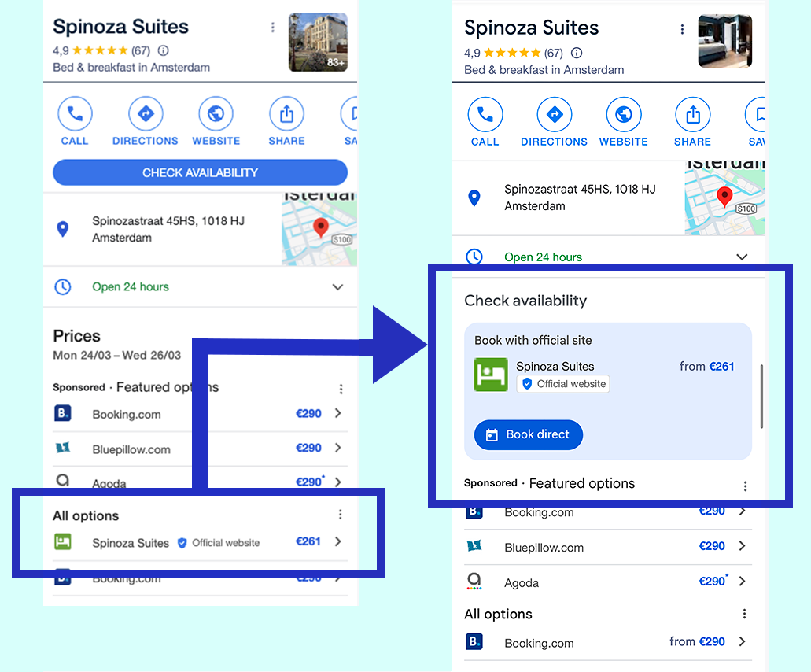Expand Open 24 hours chevron in right panel

[x=741, y=257]
